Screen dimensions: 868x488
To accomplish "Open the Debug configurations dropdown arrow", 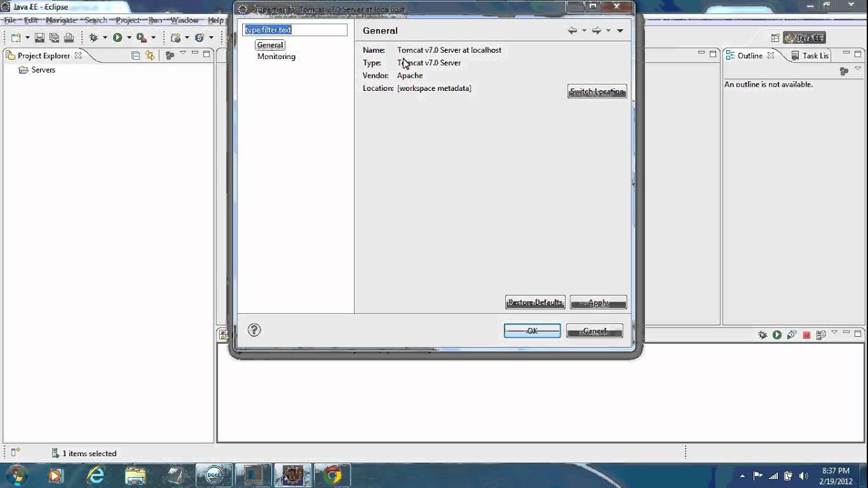I will coord(105,38).
